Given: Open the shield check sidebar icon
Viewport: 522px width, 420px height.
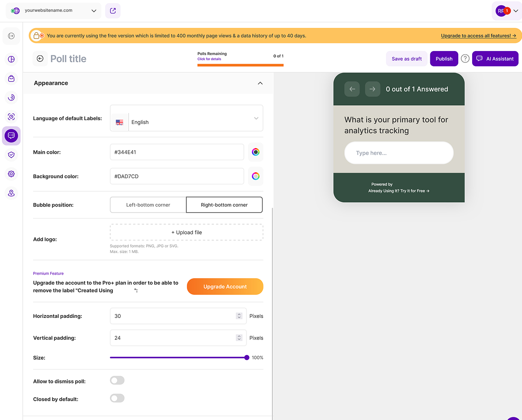Looking at the screenshot, I should pos(11,155).
